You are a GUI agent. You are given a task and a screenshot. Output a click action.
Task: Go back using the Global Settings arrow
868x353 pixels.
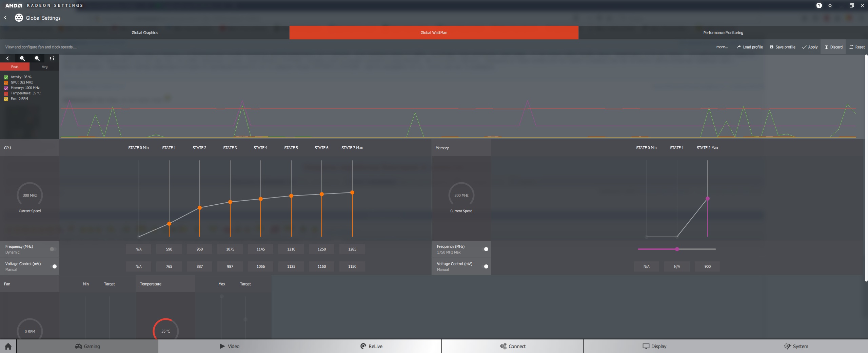coord(5,18)
